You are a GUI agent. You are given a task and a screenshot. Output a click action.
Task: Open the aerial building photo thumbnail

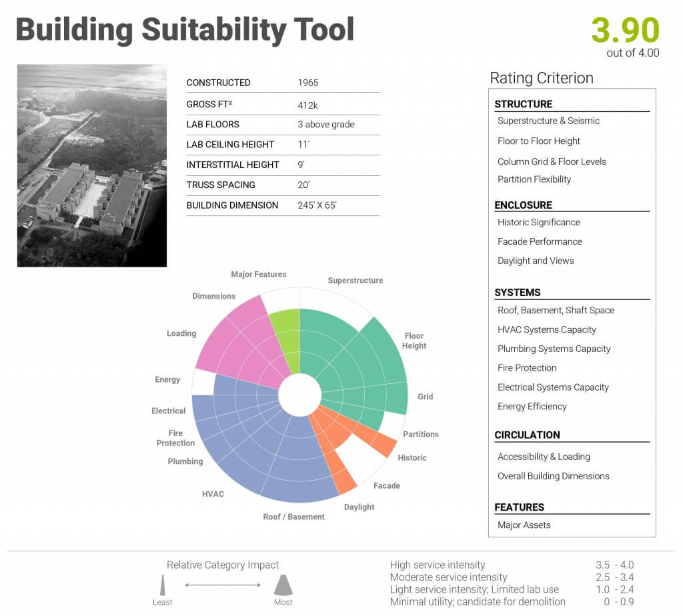(x=92, y=165)
